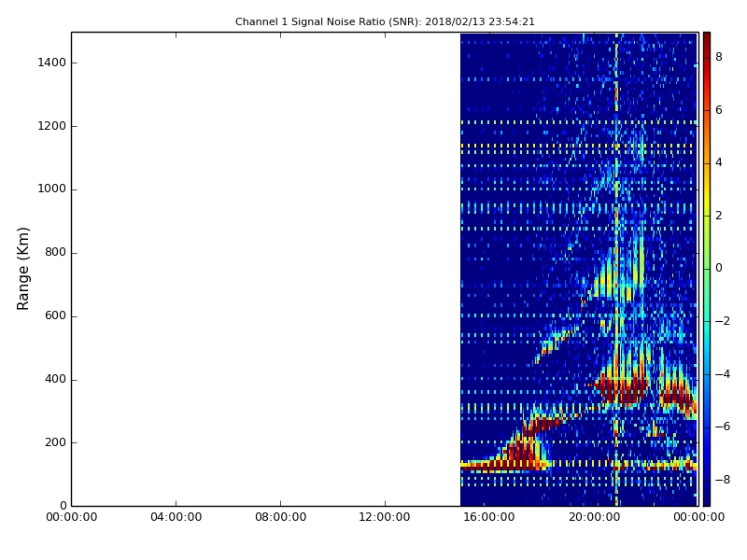Click the colorbar '8' tick label
The height and width of the screenshot is (560, 747).
tap(719, 57)
